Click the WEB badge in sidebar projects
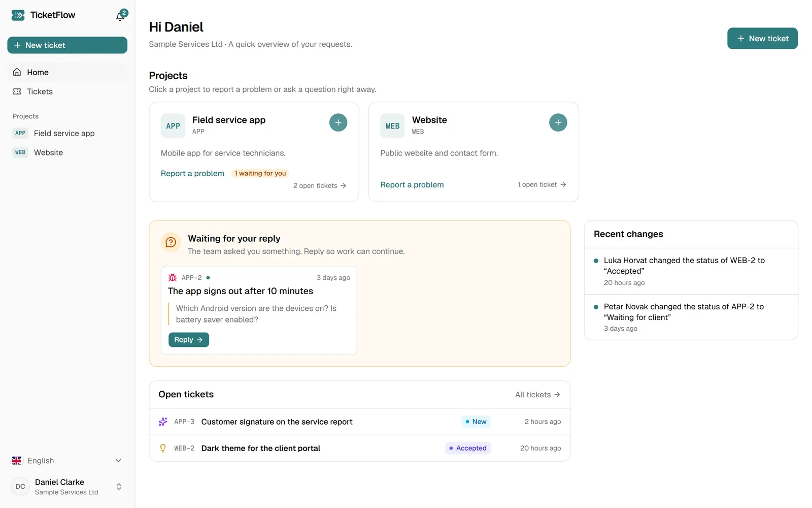This screenshot has width=812, height=508. pos(20,152)
